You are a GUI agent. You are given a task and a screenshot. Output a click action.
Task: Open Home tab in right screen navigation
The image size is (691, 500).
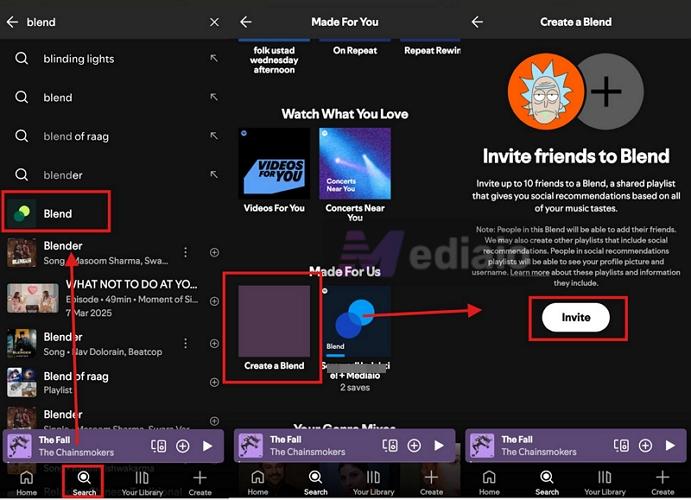point(489,482)
